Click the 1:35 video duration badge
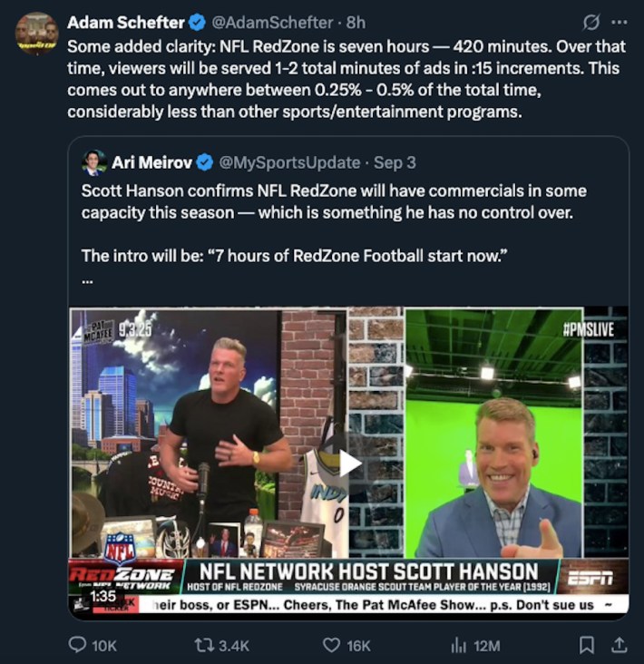 point(102,596)
